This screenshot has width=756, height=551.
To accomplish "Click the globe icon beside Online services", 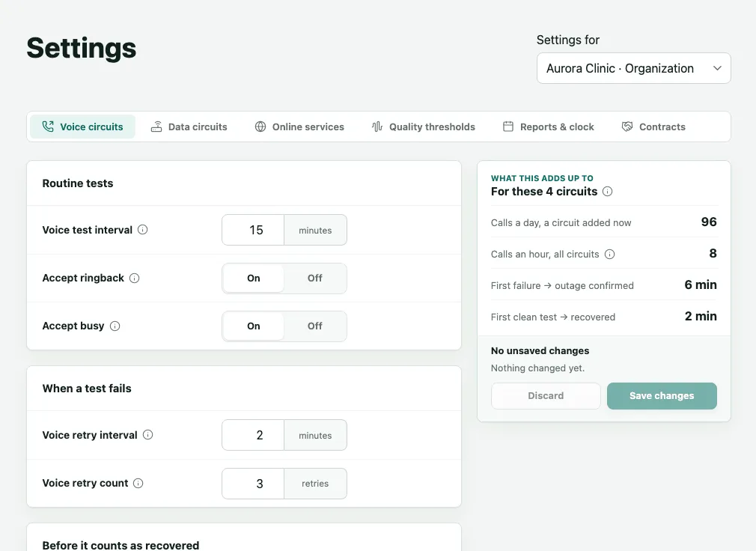I will pyautogui.click(x=260, y=127).
